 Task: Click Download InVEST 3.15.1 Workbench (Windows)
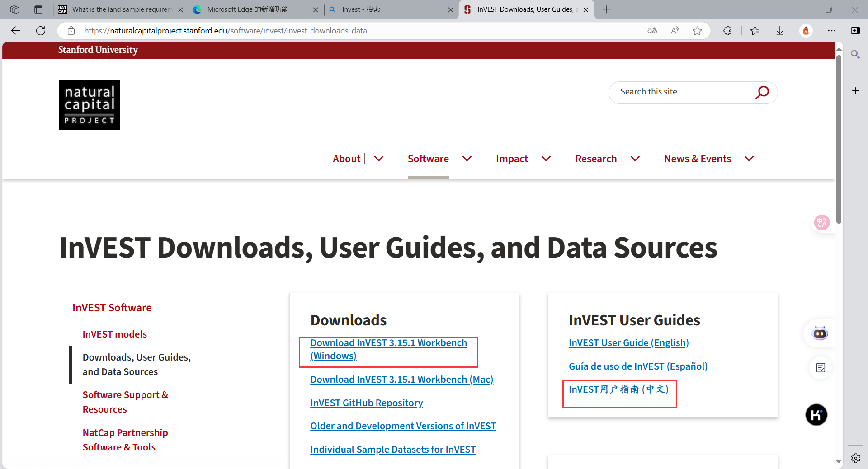[x=388, y=349]
